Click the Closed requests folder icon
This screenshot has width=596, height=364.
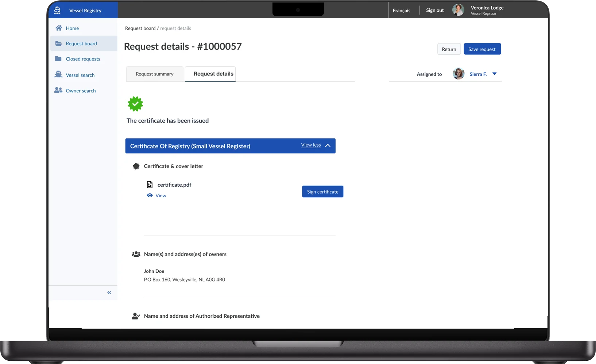click(x=58, y=59)
